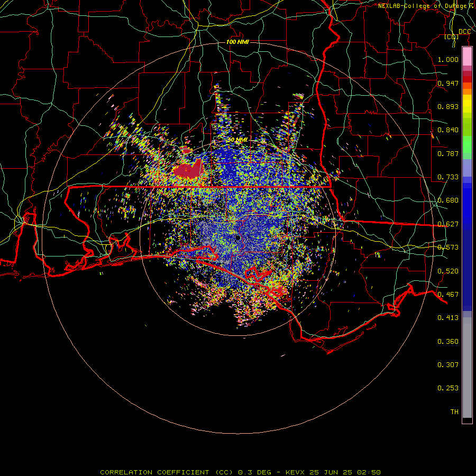Click the 0.307 legend value
Screen dimensions: 476x476
[448, 365]
